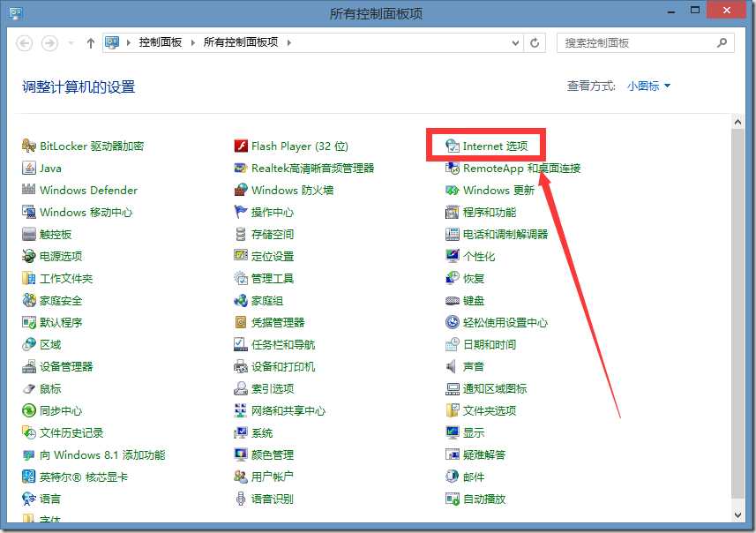The image size is (756, 533).
Task: Open the 轻松使用设置中心 link
Action: (505, 322)
